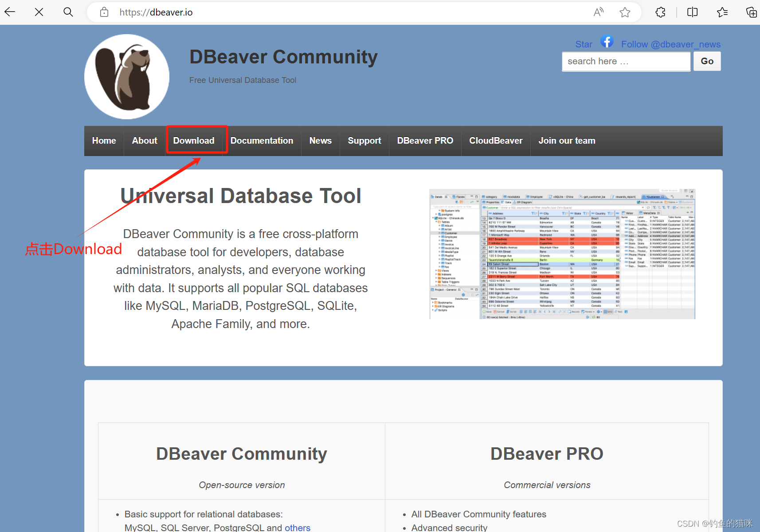Click the Go search button

[x=707, y=61]
